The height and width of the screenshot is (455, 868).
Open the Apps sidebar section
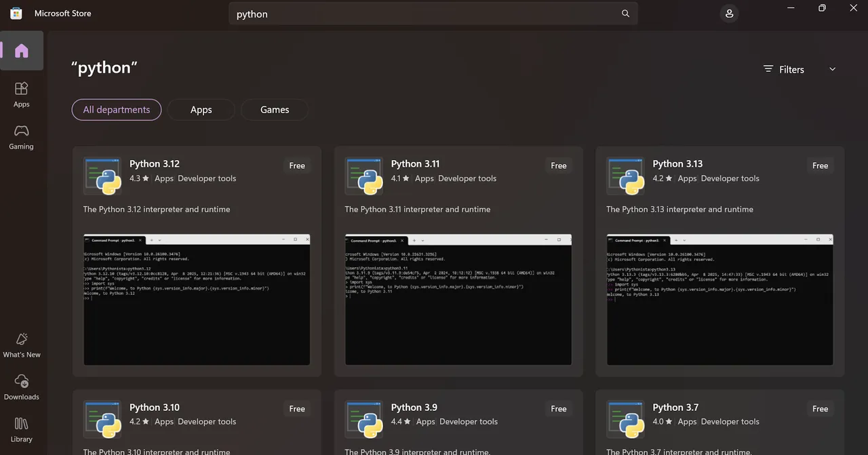[22, 95]
